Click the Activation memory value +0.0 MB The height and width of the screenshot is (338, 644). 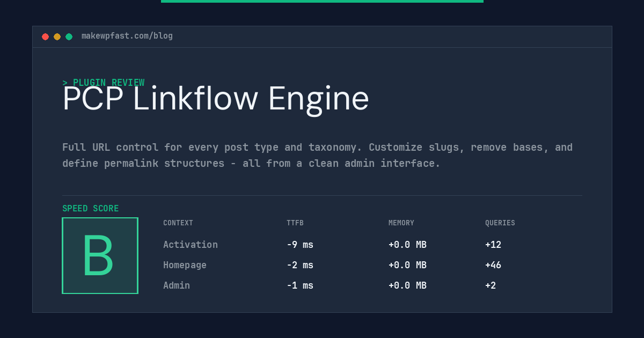(x=407, y=245)
